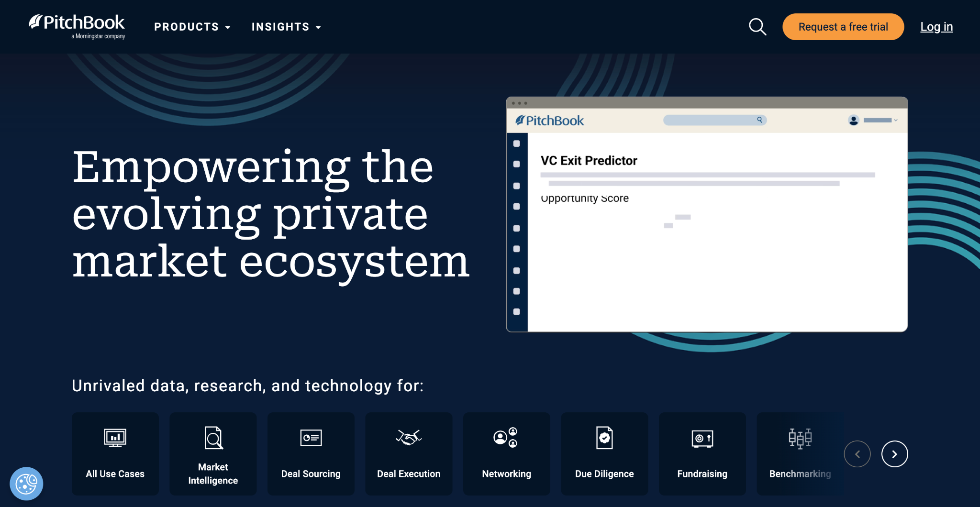Viewport: 980px width, 507px height.
Task: Click the Due Diligence checked document icon
Action: click(604, 438)
